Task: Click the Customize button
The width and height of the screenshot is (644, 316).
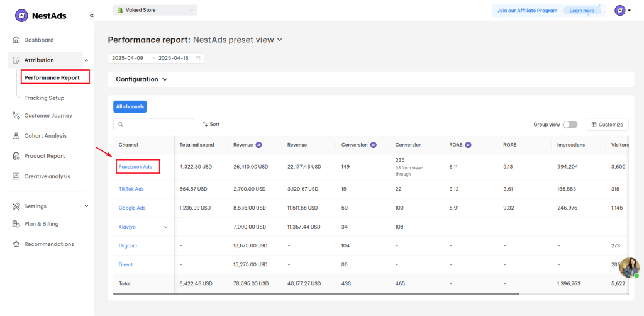Action: pos(607,125)
